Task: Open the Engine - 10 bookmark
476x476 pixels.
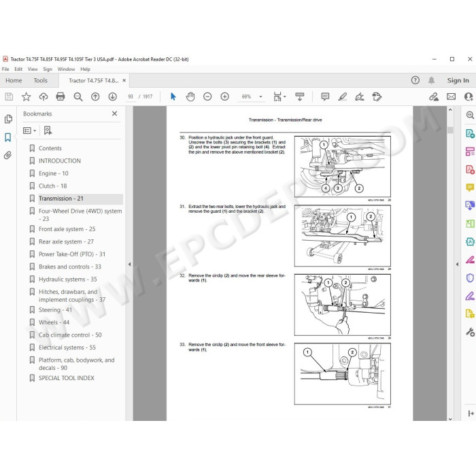Action: click(x=54, y=173)
